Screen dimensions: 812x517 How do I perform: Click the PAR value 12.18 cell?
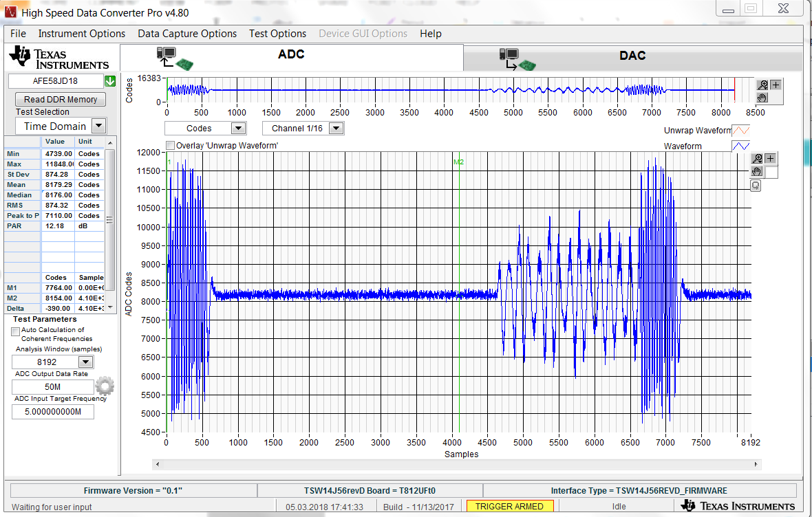coord(58,226)
